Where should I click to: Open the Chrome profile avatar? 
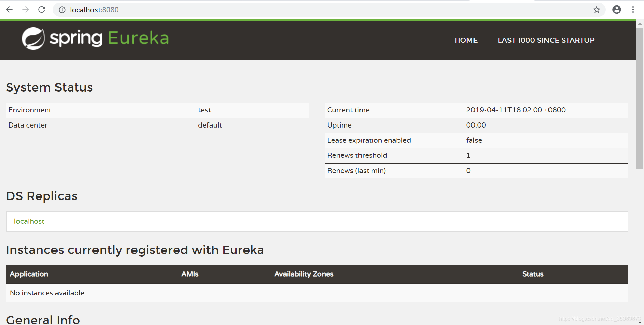tap(616, 10)
